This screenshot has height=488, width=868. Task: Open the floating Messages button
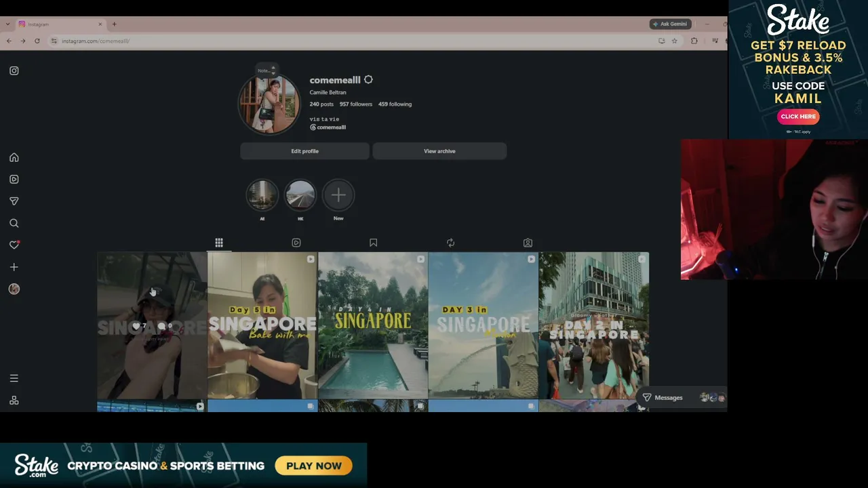682,398
